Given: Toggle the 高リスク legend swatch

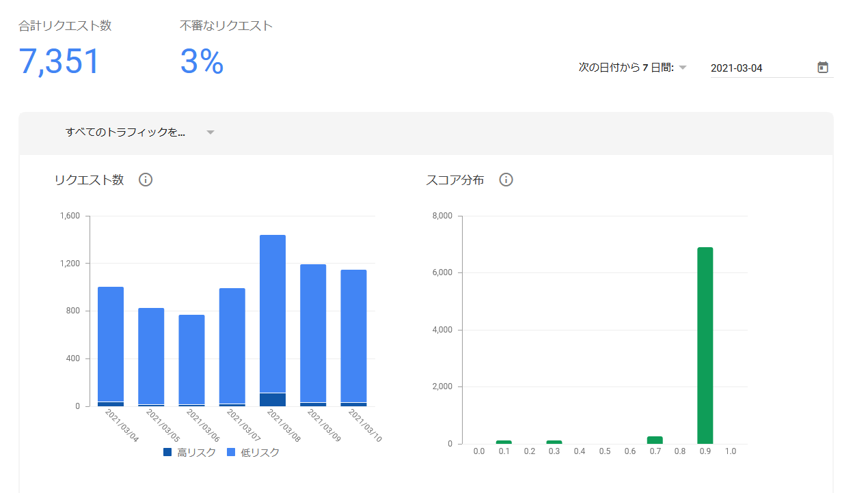Looking at the screenshot, I should point(167,452).
